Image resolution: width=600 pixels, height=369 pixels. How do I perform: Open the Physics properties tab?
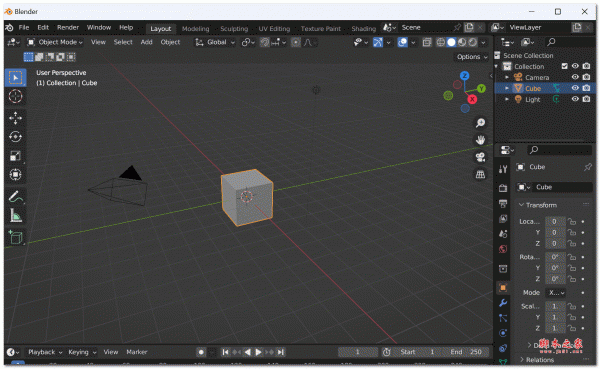(x=503, y=333)
